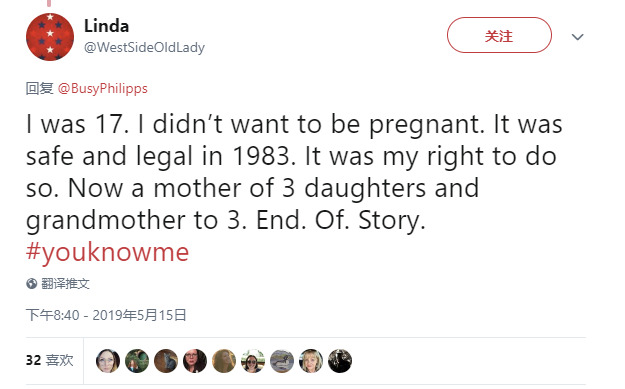This screenshot has height=389, width=625.
Task: Click the globe icon beside translate tweet
Action: point(31,284)
